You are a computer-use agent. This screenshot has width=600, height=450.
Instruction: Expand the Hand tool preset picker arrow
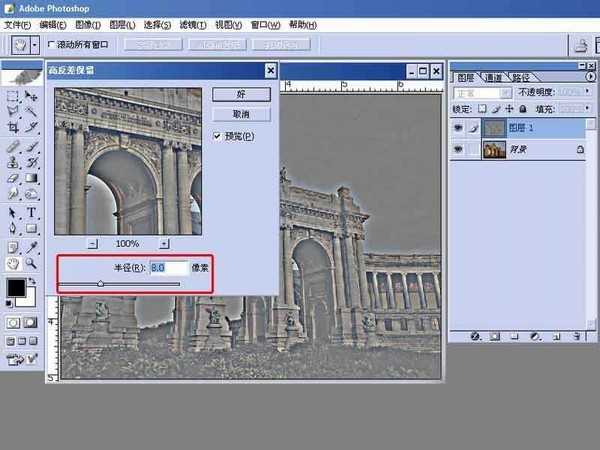(35, 45)
